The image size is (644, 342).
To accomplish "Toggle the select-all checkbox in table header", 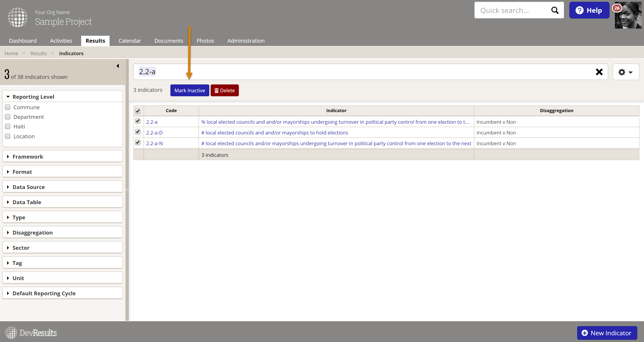I will tap(138, 111).
